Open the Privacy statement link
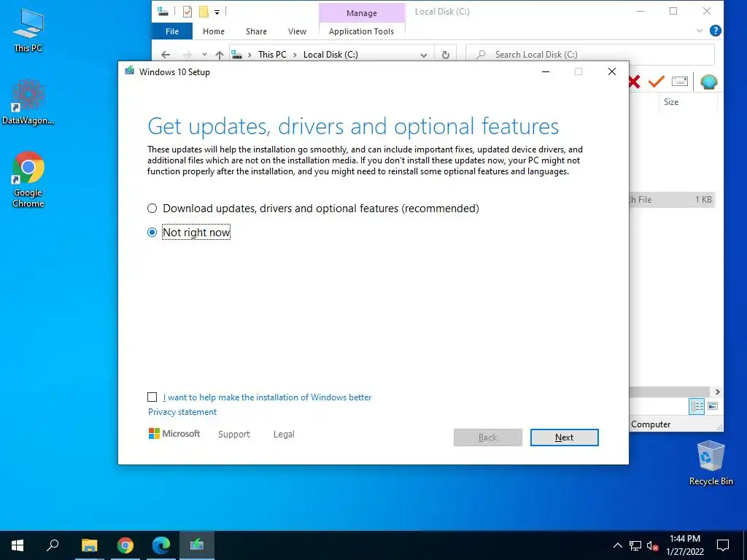The height and width of the screenshot is (560, 747). 182,412
